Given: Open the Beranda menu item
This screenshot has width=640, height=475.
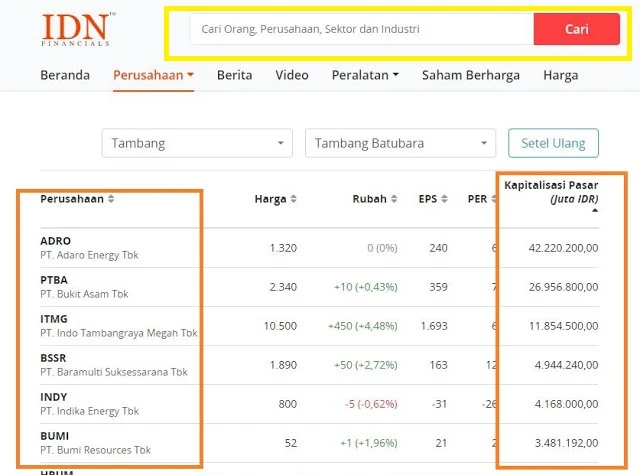Looking at the screenshot, I should tap(65, 75).
